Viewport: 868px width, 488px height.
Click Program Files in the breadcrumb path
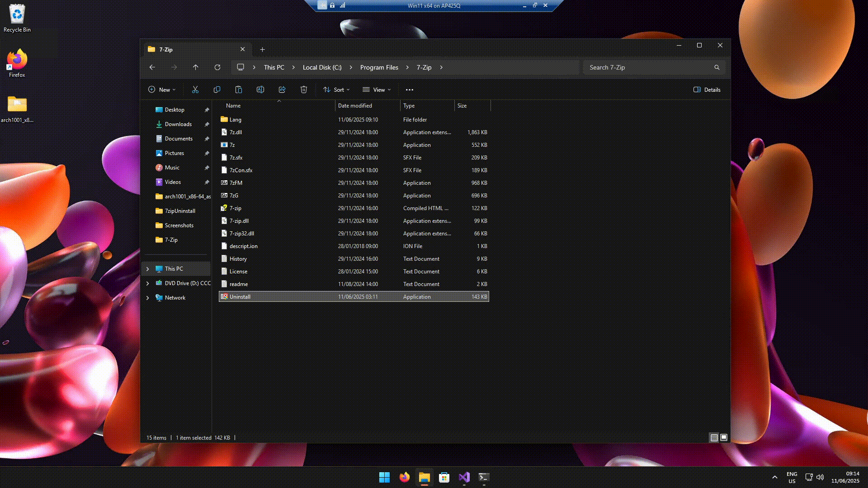pyautogui.click(x=379, y=67)
